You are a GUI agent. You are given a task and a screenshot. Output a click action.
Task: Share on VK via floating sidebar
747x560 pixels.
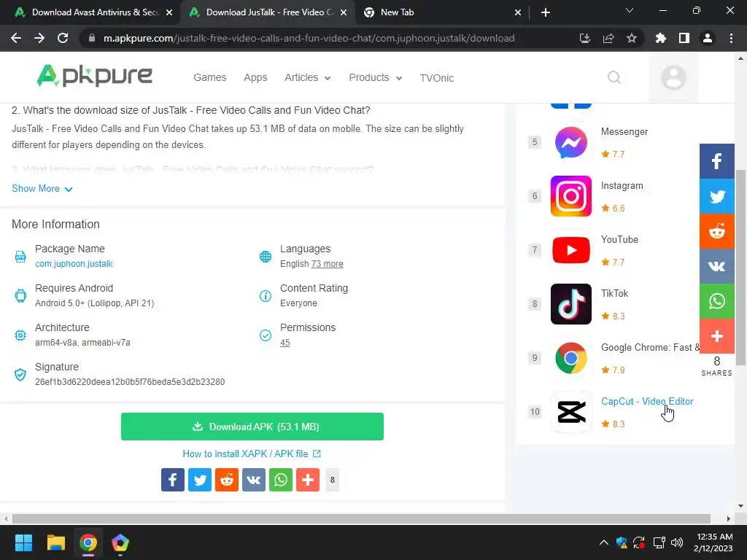click(716, 266)
